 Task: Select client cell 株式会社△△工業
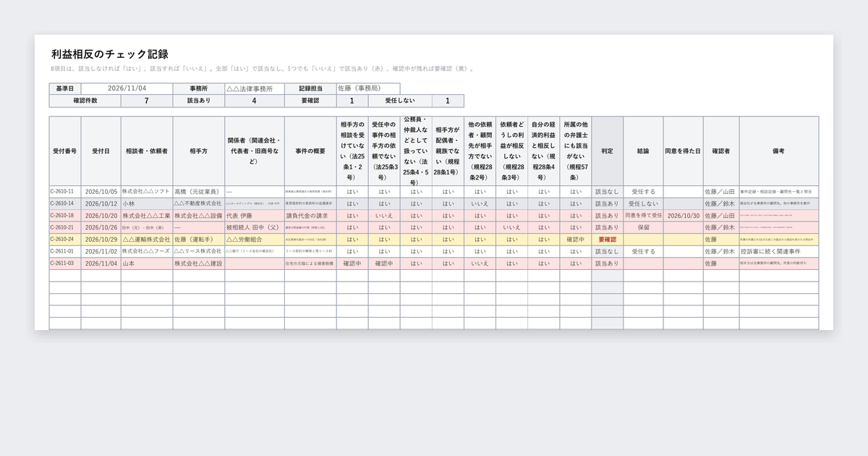[147, 216]
